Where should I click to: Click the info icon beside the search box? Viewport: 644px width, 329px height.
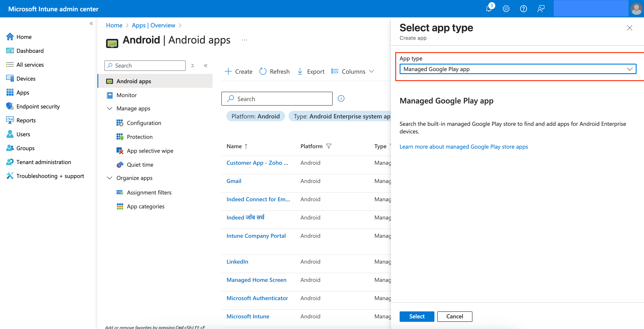[341, 98]
